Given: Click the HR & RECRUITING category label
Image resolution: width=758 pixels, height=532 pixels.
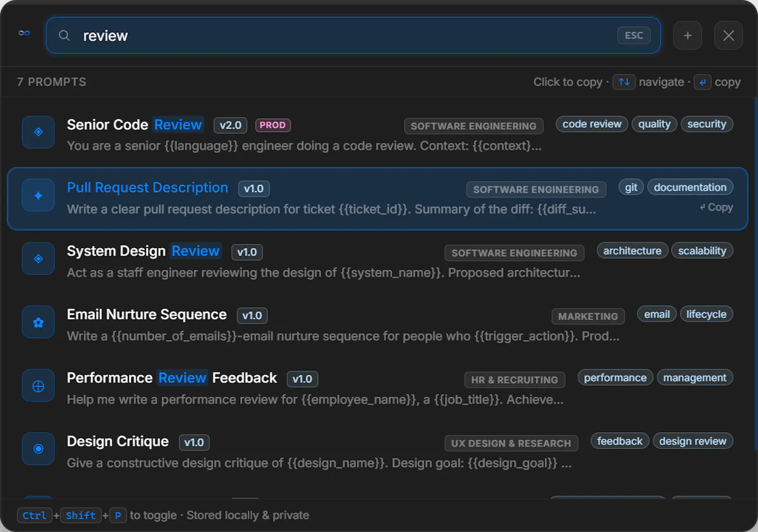Looking at the screenshot, I should 514,380.
